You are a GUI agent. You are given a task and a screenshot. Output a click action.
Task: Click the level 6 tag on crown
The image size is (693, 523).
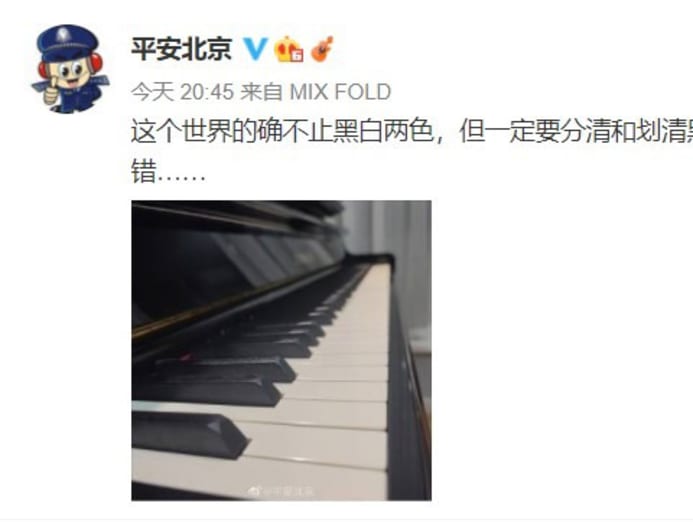coord(297,55)
